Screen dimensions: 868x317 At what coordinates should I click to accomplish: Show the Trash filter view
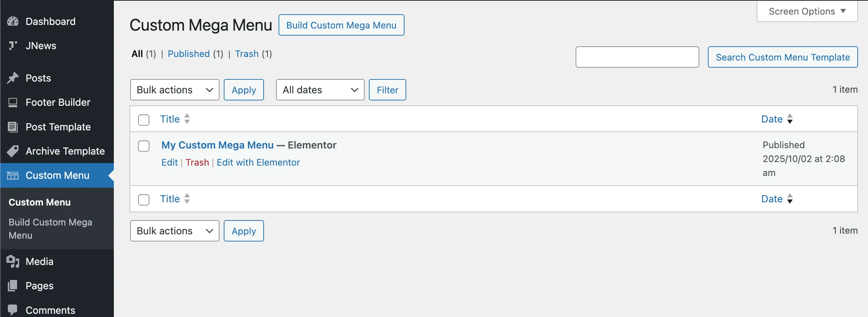pos(247,54)
